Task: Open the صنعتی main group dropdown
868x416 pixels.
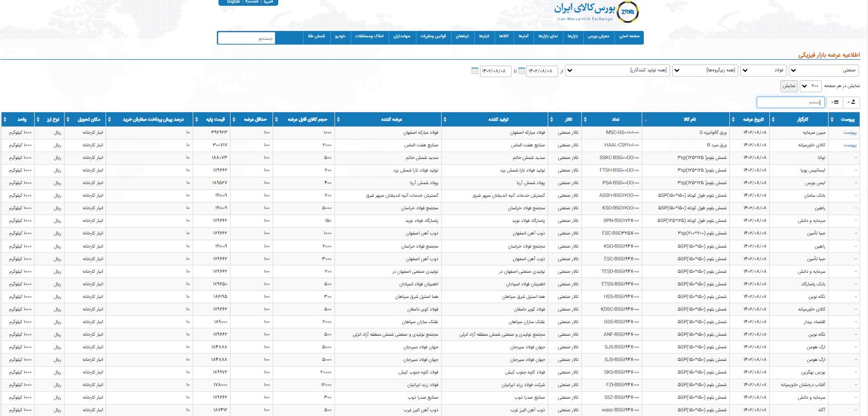Action: [x=823, y=70]
